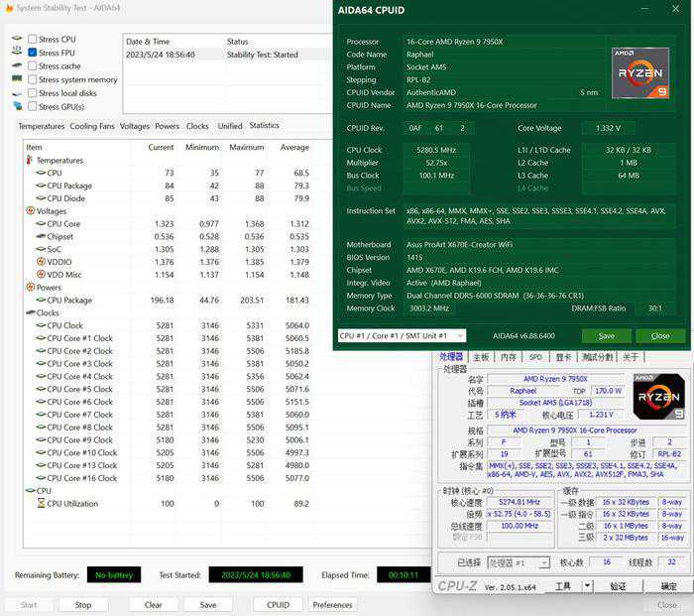This screenshot has width=694, height=616.
Task: Click the Voltages group lightning icon
Action: click(x=30, y=211)
